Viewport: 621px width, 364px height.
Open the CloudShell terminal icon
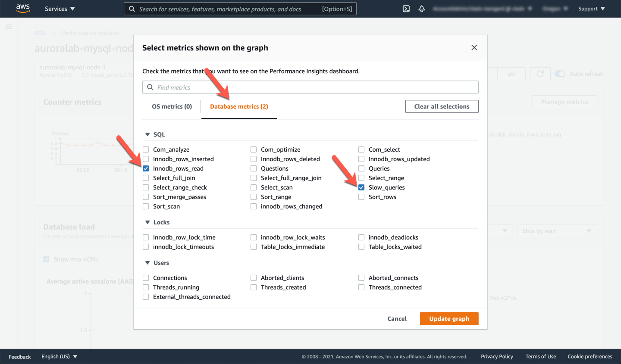[x=406, y=9]
